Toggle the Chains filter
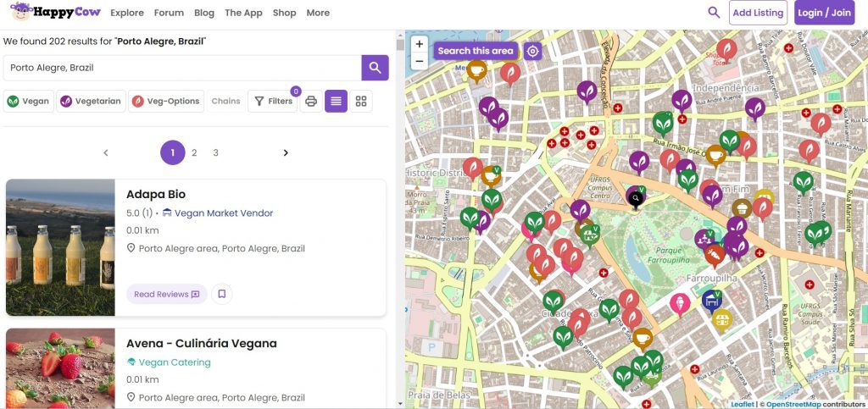Screen dimensions: 868x409 coord(225,101)
